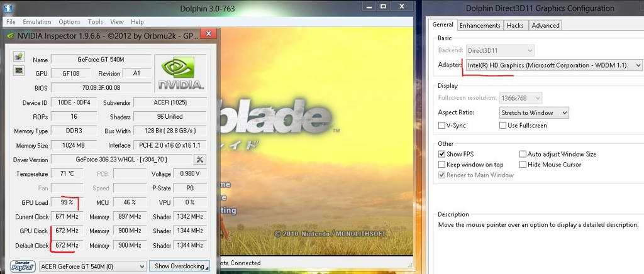644x274 pixels.
Task: Open the Options menu
Action: click(x=69, y=22)
